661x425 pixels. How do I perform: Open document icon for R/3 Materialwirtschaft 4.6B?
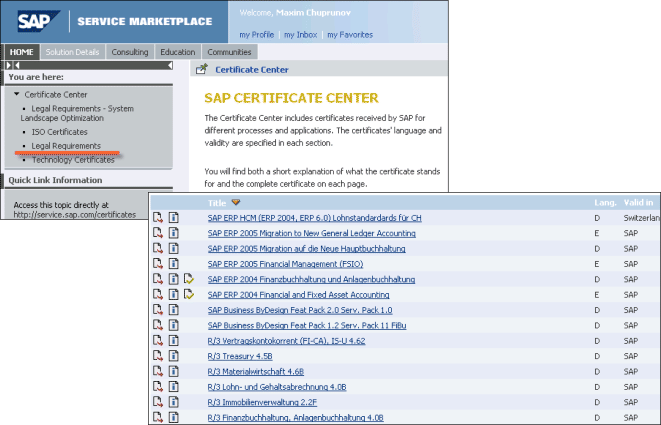coord(158,371)
